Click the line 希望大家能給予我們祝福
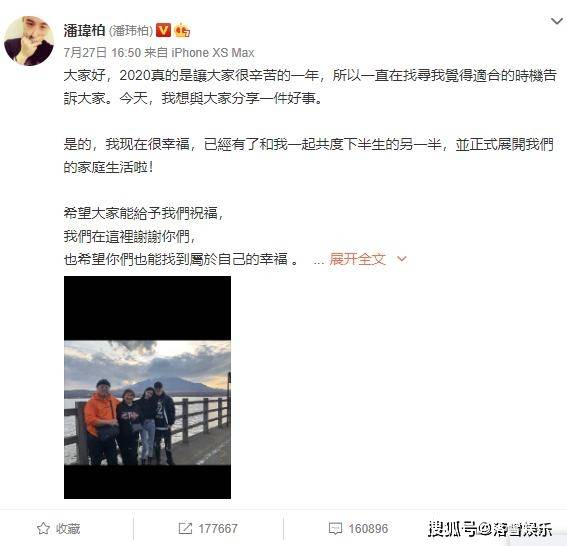Viewport: 567px width, 546px height. point(144,213)
